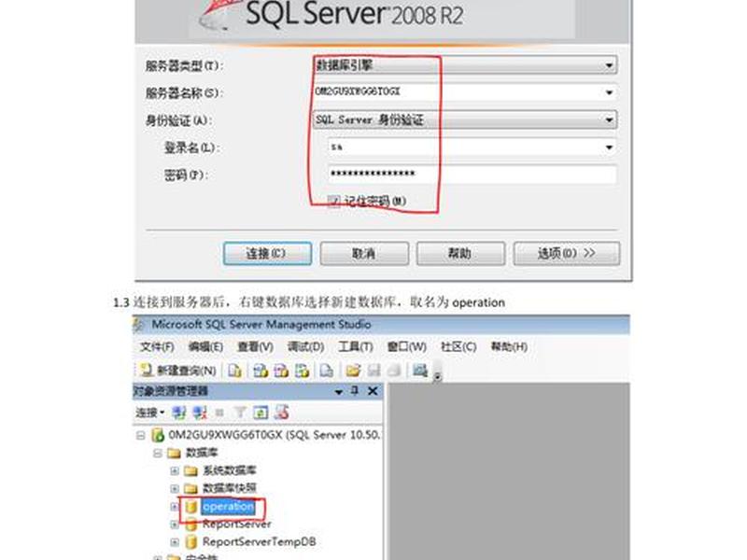Viewport: 747px width, 560px height.
Task: Open the 文件(F) menu
Action: click(x=157, y=346)
